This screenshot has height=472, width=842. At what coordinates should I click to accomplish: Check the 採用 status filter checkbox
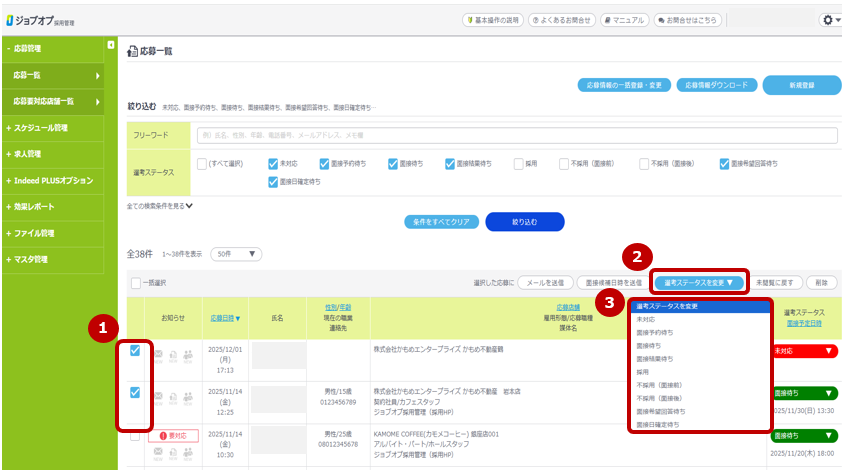coord(519,164)
